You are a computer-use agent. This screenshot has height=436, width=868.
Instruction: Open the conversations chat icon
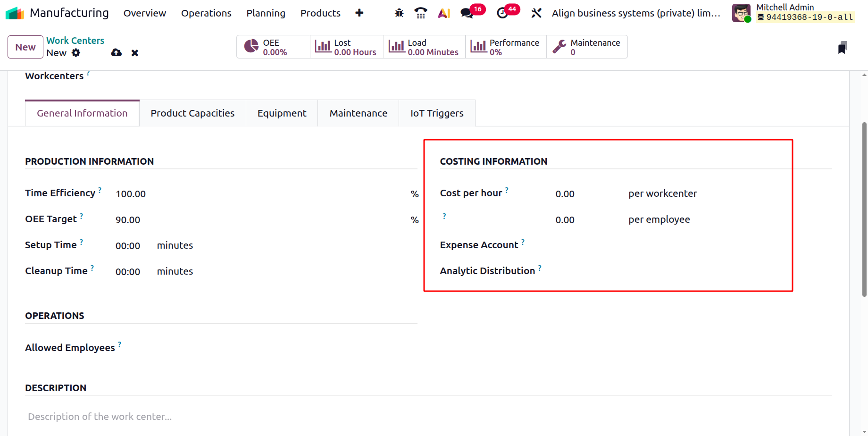coord(467,13)
